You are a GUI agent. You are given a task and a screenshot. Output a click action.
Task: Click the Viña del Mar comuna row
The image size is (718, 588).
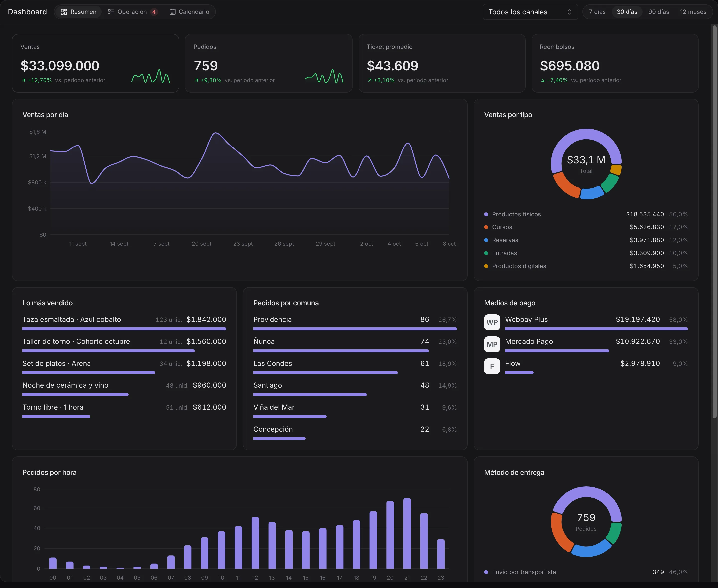coord(355,411)
